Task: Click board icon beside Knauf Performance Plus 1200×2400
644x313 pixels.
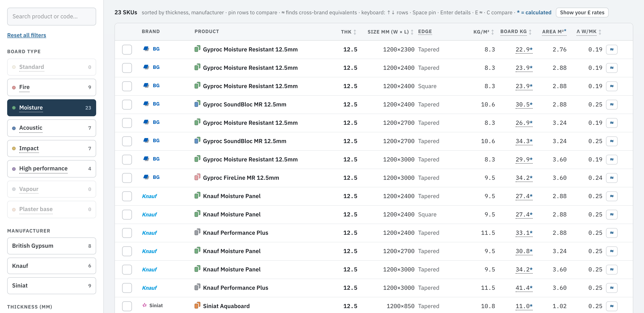Action: (x=197, y=232)
